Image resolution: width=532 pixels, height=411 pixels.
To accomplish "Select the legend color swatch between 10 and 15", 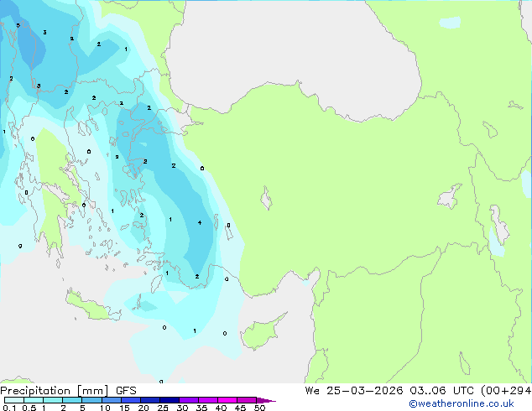I will point(111,400).
